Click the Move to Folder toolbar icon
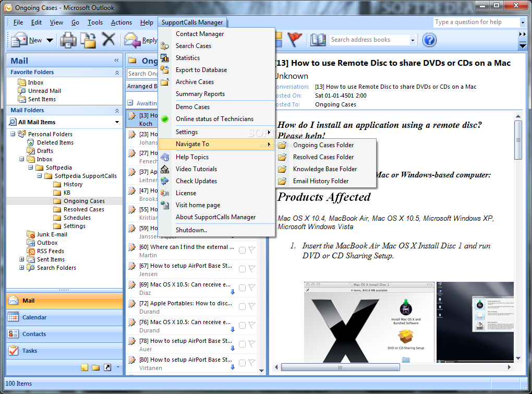The image size is (532, 394). click(88, 40)
